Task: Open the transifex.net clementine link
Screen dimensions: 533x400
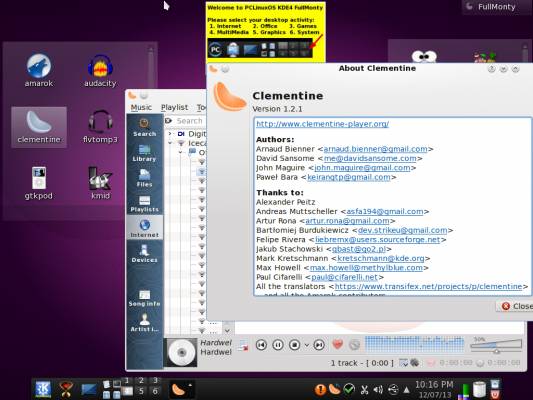Action: [x=428, y=286]
